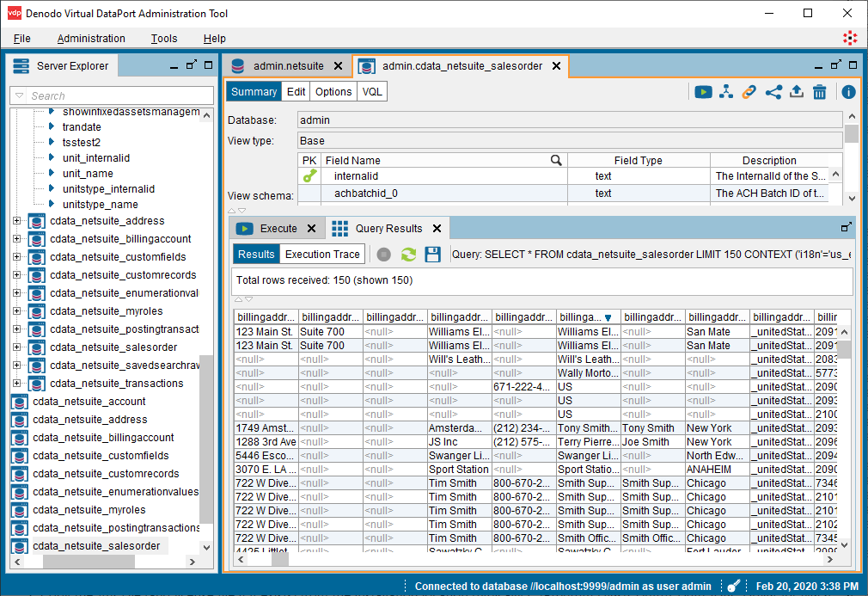Select the Results toggle button

point(256,255)
